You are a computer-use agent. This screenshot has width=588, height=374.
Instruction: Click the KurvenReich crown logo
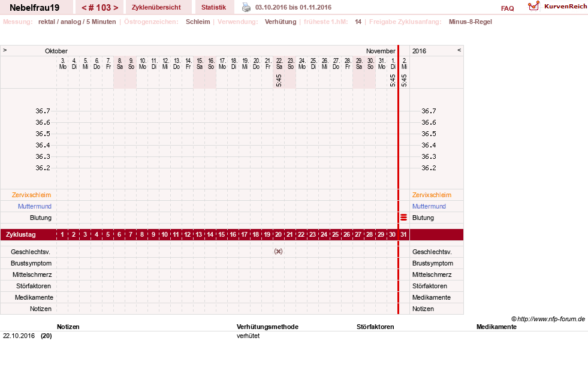[533, 6]
